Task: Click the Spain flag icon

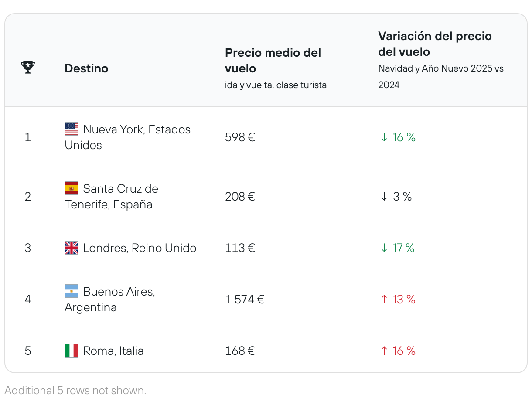Action: point(72,188)
